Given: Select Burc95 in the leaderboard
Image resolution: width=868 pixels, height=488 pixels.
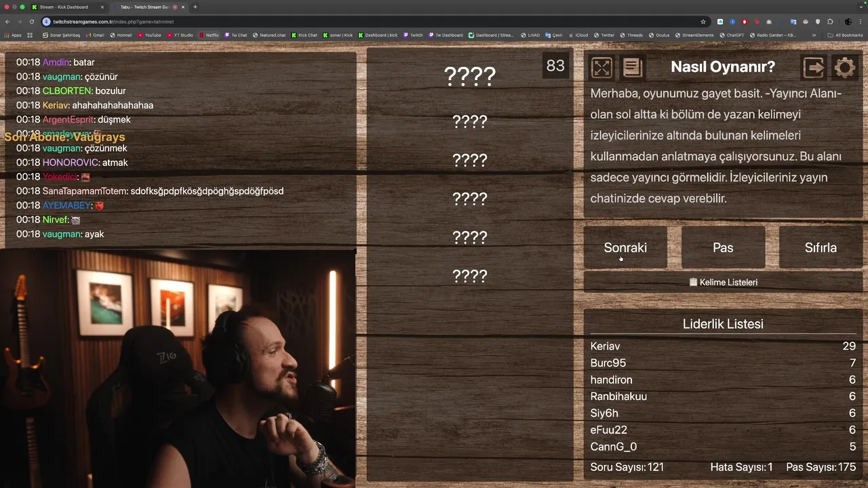Looking at the screenshot, I should pos(723,363).
